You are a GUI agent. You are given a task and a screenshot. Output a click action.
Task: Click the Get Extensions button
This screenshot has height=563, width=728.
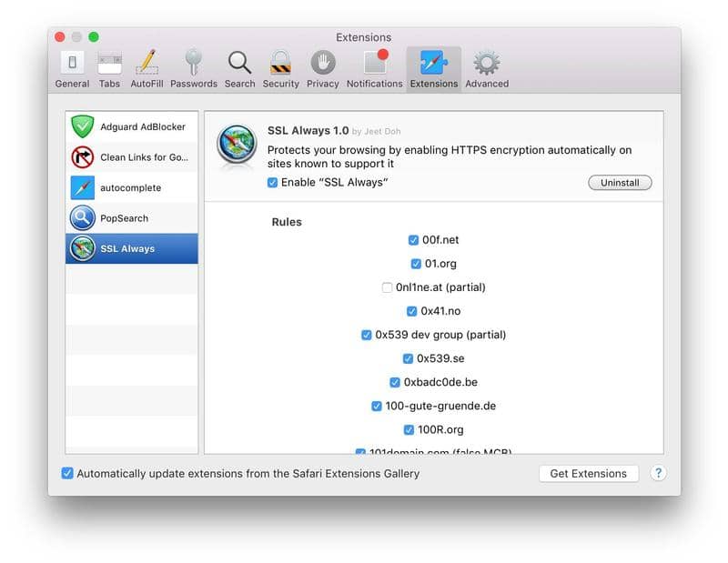click(589, 473)
